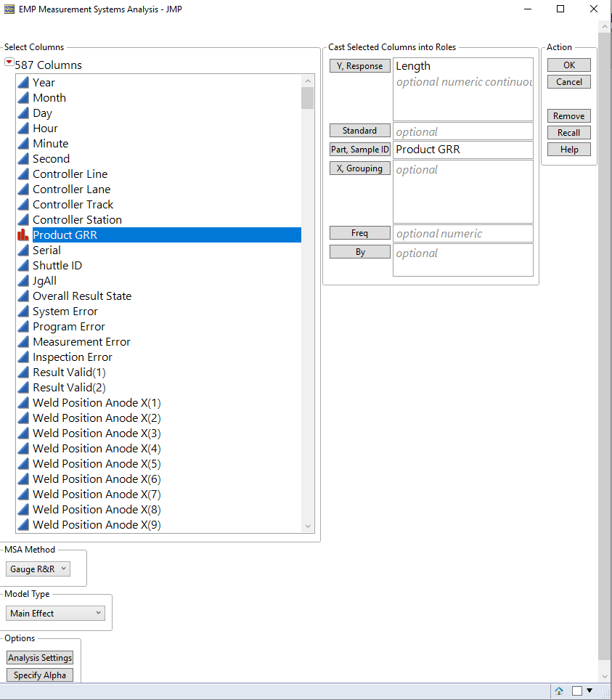Image resolution: width=612 pixels, height=700 pixels.
Task: Select Length in the Y, Response box
Action: (413, 66)
